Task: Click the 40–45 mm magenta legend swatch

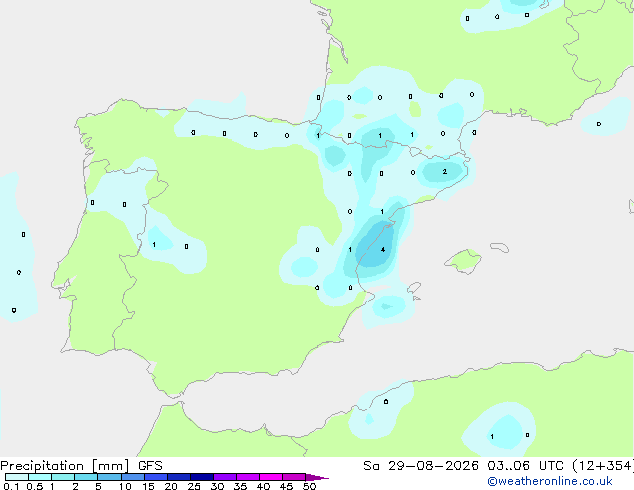Action: (271, 477)
